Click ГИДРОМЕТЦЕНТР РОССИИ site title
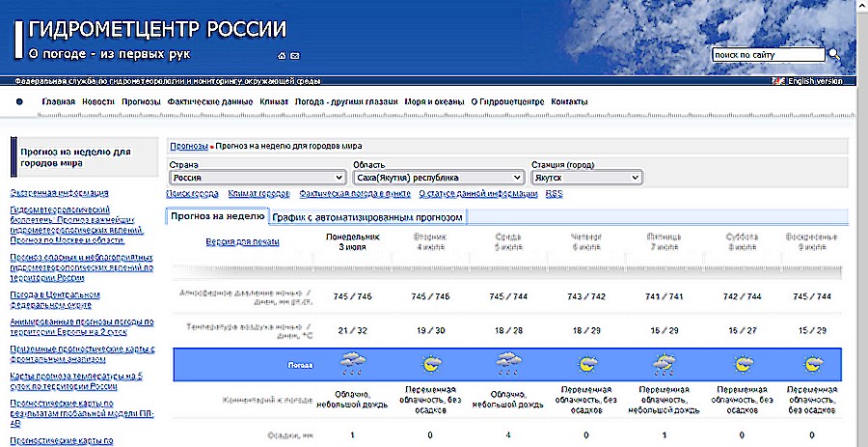 pyautogui.click(x=158, y=30)
